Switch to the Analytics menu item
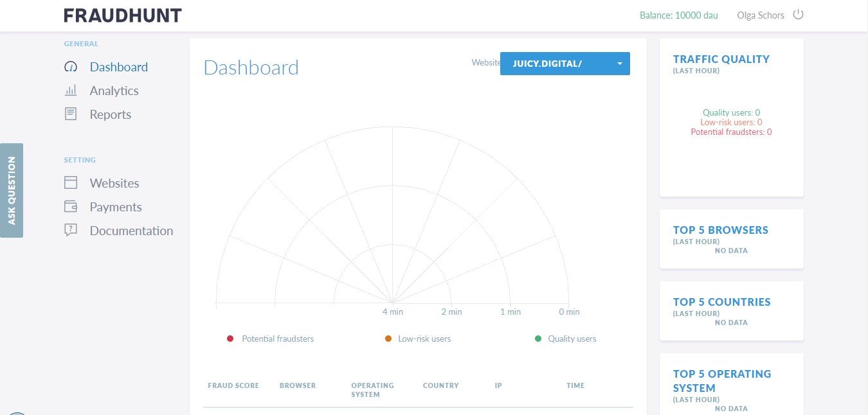This screenshot has height=415, width=868. (x=114, y=90)
